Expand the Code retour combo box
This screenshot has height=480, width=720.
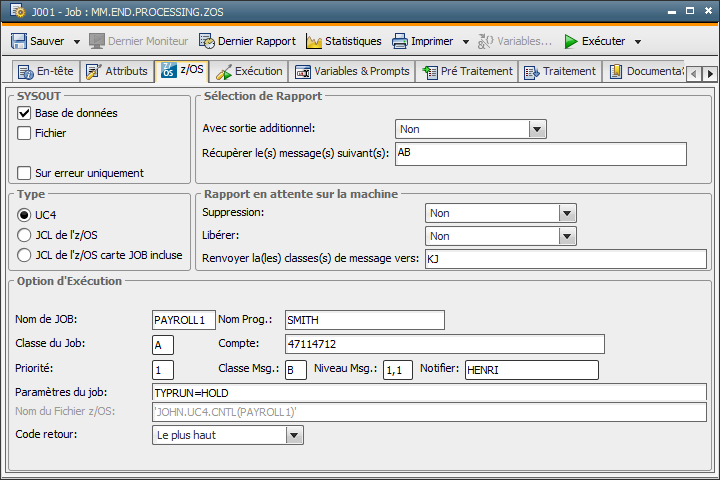tap(294, 435)
